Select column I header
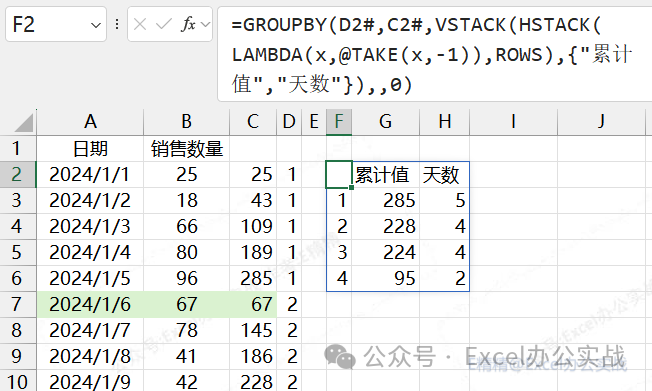 point(514,122)
